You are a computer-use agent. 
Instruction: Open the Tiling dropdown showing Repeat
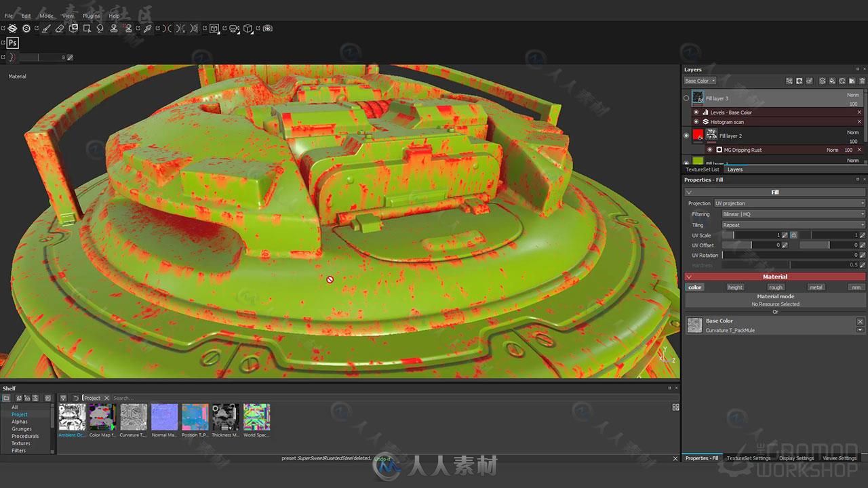pos(793,225)
